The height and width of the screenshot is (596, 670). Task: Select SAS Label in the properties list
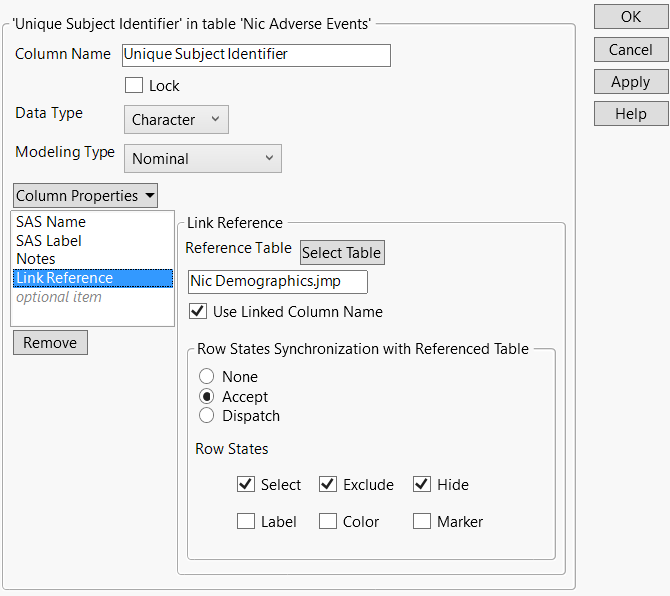tap(49, 241)
